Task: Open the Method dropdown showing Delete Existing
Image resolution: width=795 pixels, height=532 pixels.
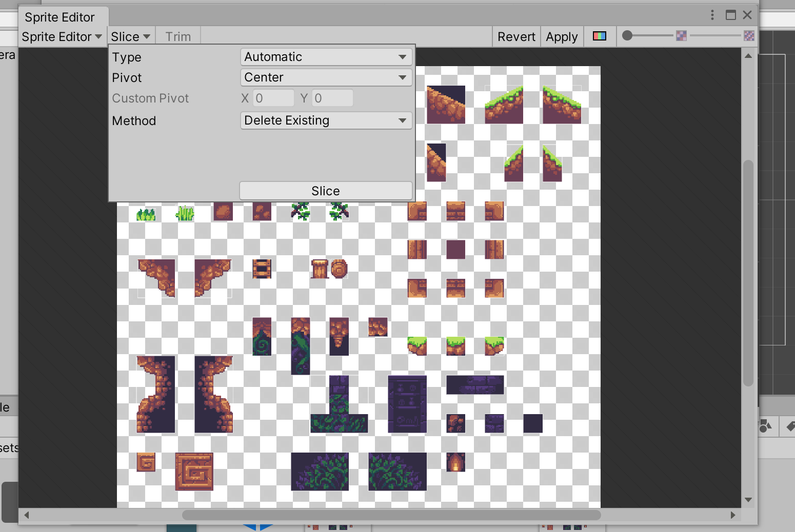Action: click(x=326, y=120)
